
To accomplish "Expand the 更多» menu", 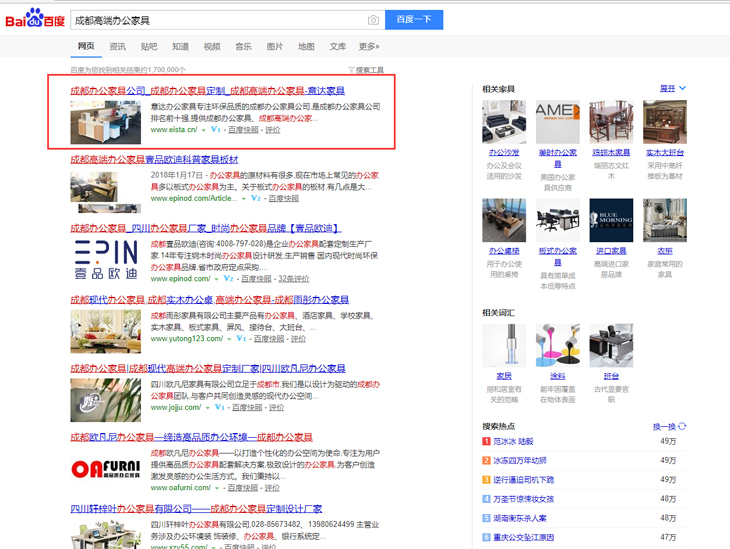I will coord(369,47).
